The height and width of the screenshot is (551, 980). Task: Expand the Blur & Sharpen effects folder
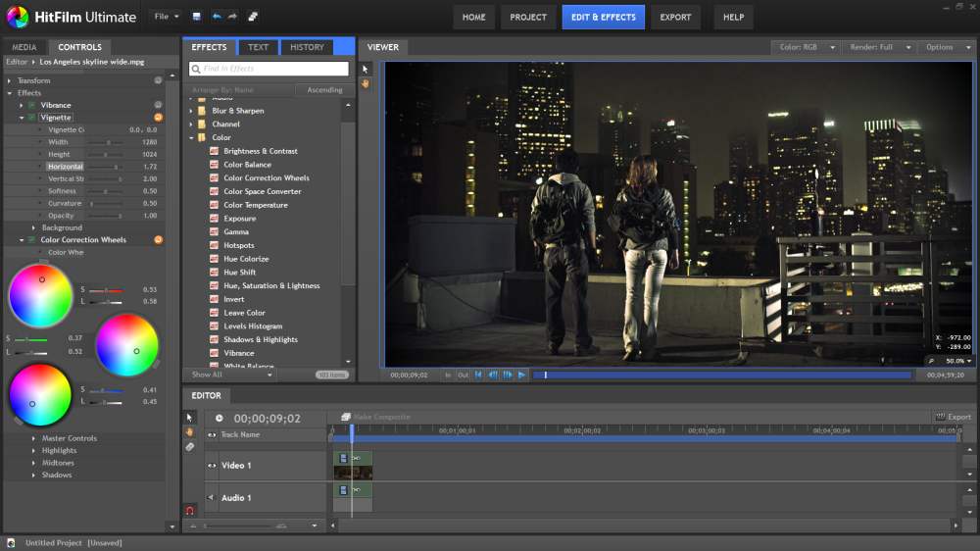click(190, 111)
